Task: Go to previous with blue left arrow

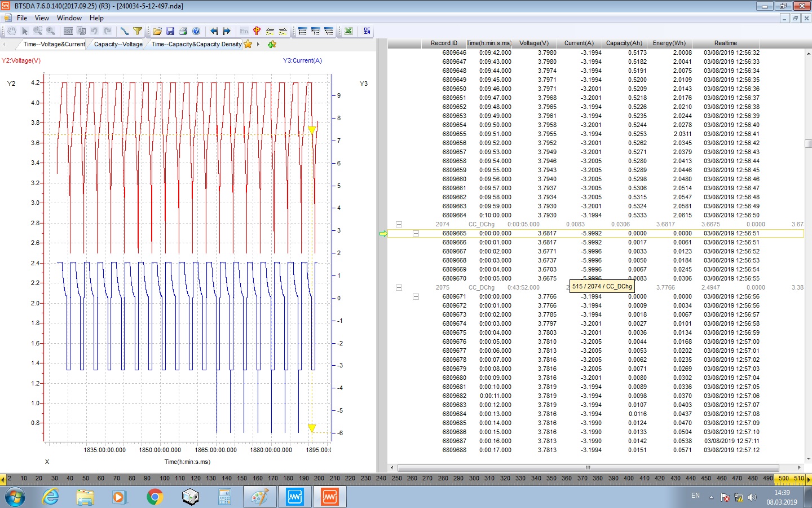Action: (214, 31)
